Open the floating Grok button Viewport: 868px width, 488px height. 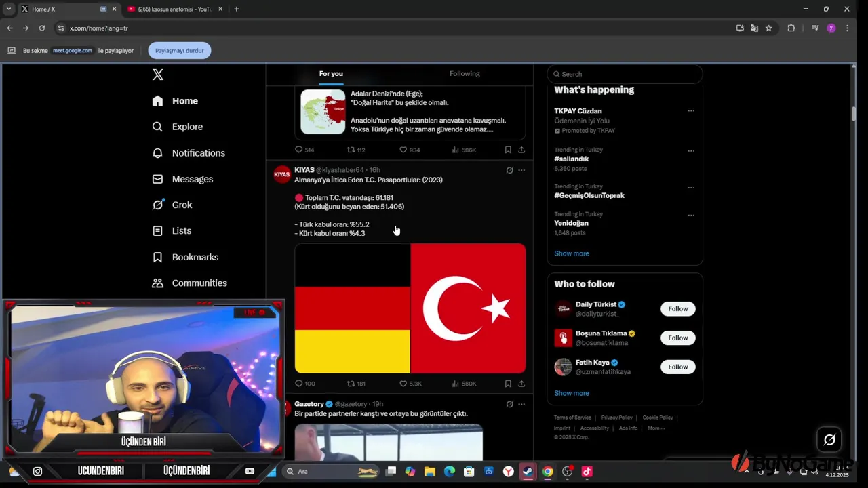(829, 440)
